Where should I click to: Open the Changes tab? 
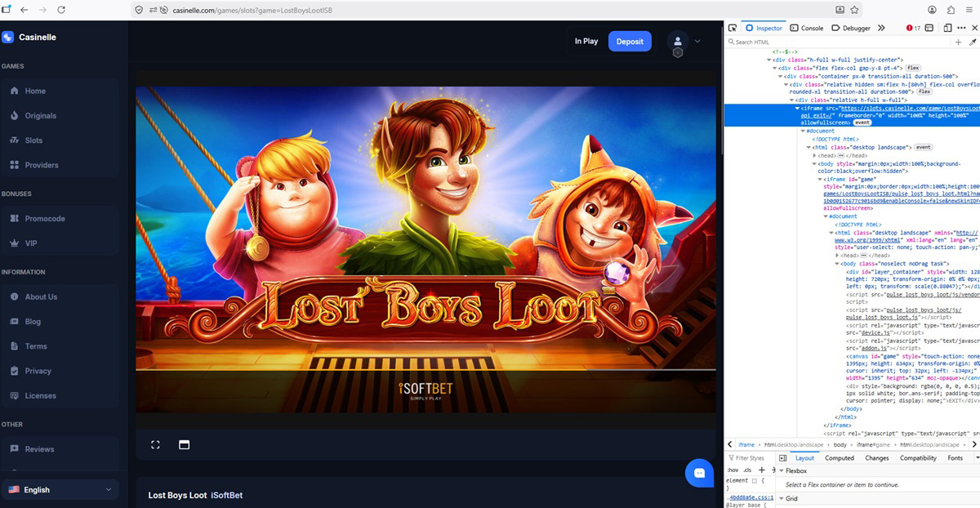point(877,458)
